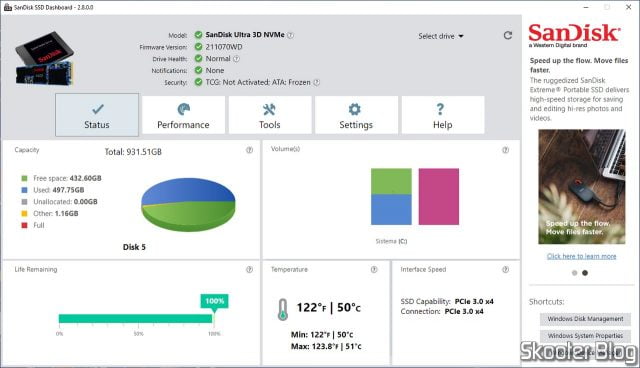The width and height of the screenshot is (640, 368).
Task: Click the 'Free space: 432.60GB' value
Action: click(67, 178)
